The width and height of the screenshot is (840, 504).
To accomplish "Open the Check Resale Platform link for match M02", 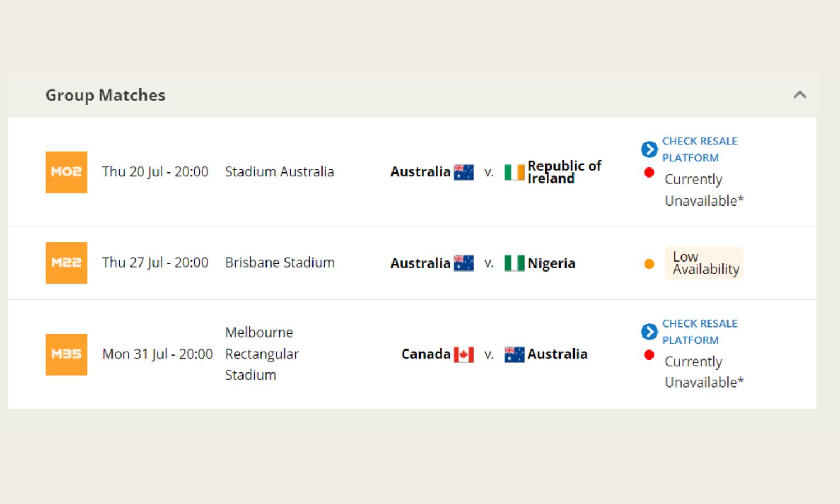I will click(699, 149).
